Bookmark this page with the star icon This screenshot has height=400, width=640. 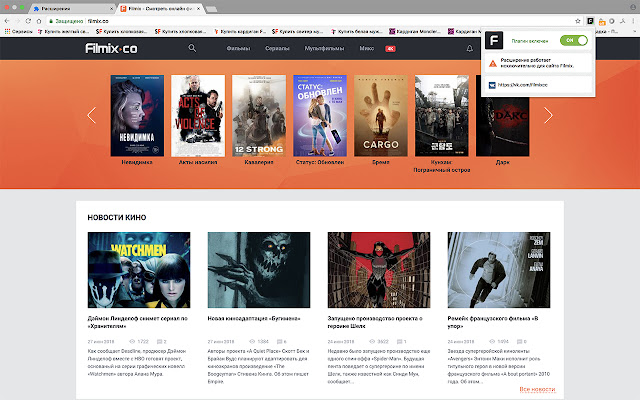pyautogui.click(x=577, y=20)
